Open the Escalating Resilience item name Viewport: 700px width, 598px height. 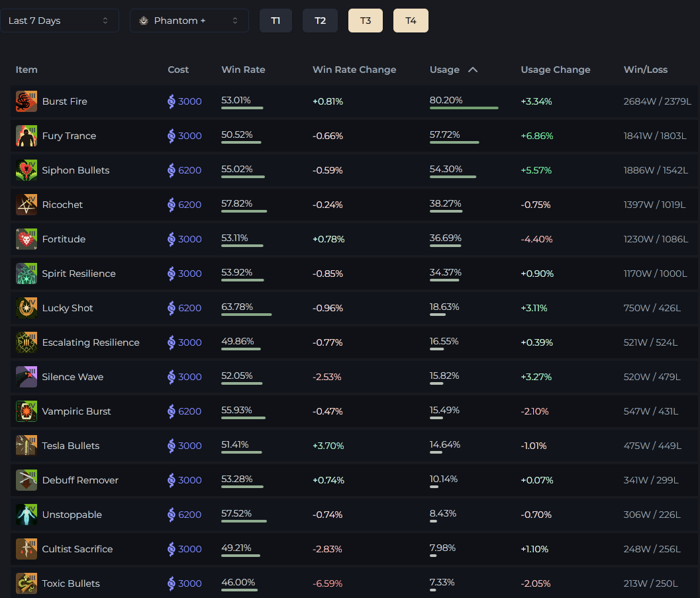click(x=91, y=342)
